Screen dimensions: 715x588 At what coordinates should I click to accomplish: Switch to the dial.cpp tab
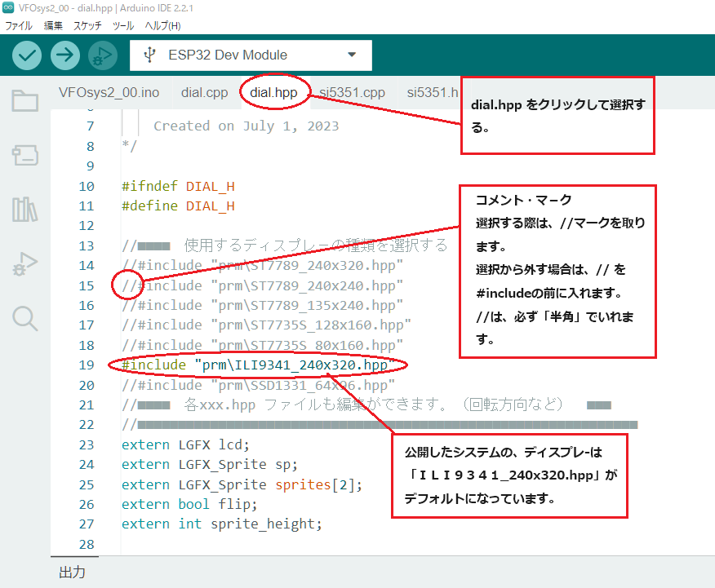(204, 92)
